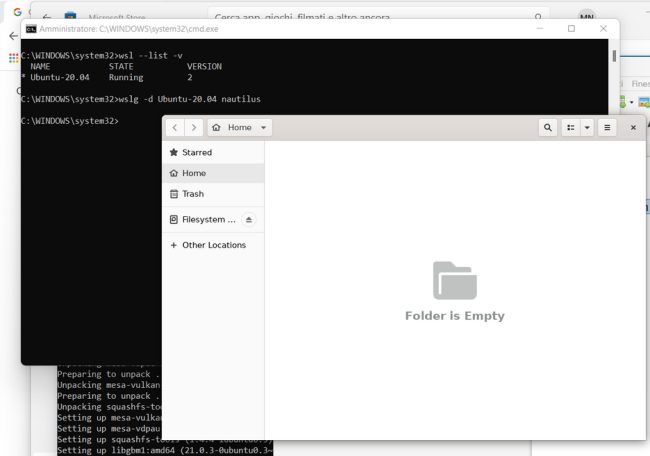Select Home in Nautilus sidebar
Viewport: 650px width, 456px height.
pos(213,173)
